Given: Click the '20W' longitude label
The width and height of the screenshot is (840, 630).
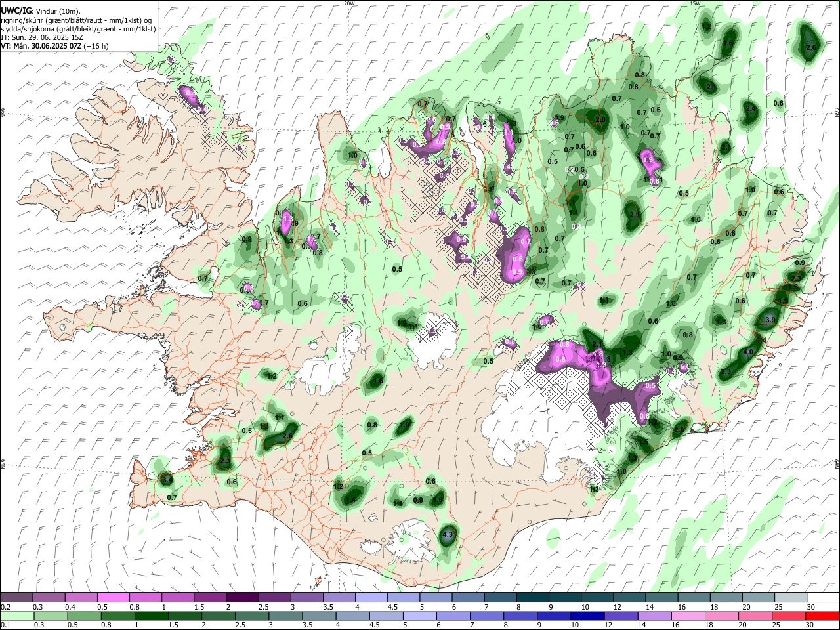Looking at the screenshot, I should click(349, 3).
